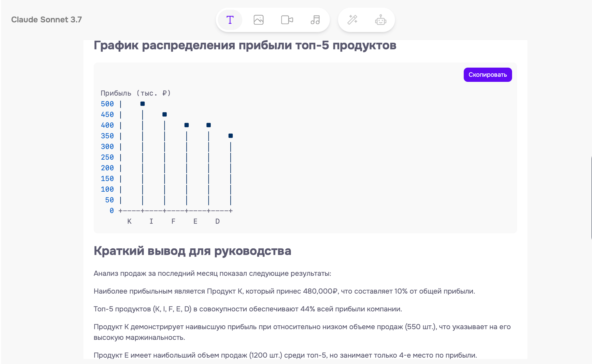Click the sentence mentioning 480,000₽ profit
Screen dimensions: 592x364
(284, 291)
